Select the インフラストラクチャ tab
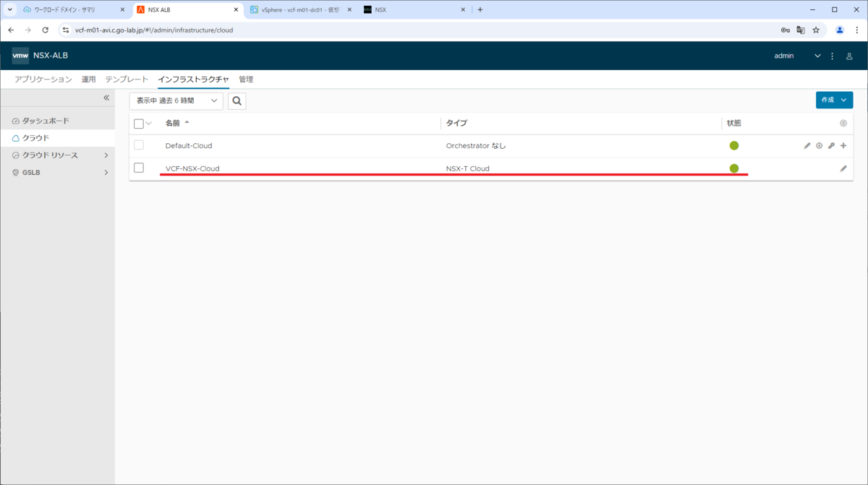The height and width of the screenshot is (485, 868). pyautogui.click(x=193, y=80)
